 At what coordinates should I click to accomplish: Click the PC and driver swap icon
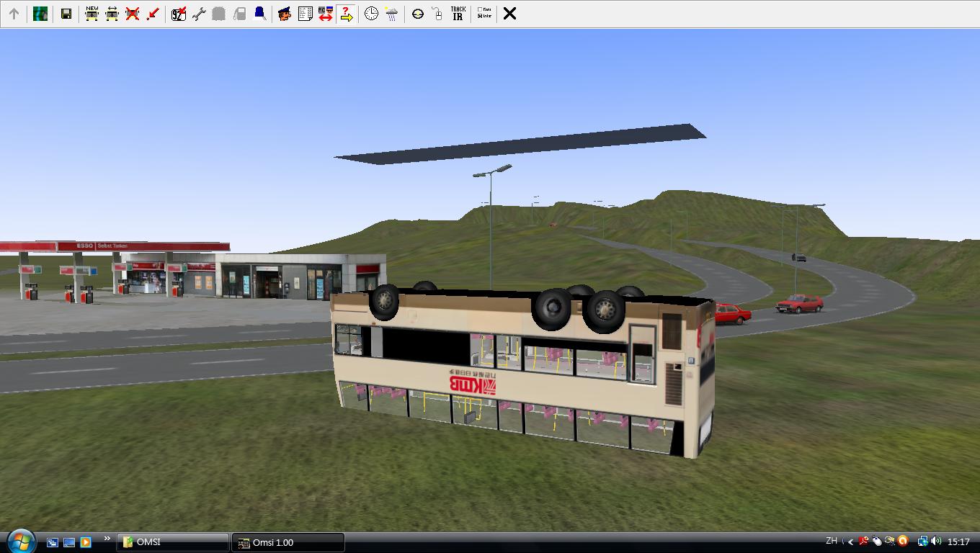[326, 14]
